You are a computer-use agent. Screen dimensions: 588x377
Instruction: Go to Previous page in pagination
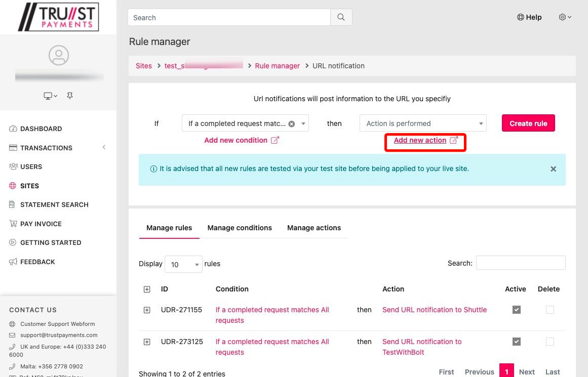(479, 372)
